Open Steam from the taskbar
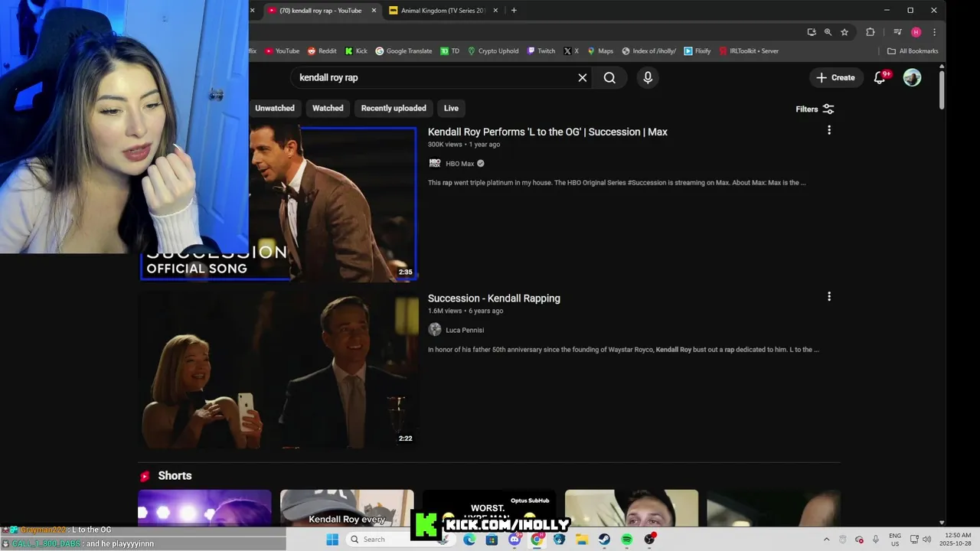The width and height of the screenshot is (980, 551). (x=604, y=540)
